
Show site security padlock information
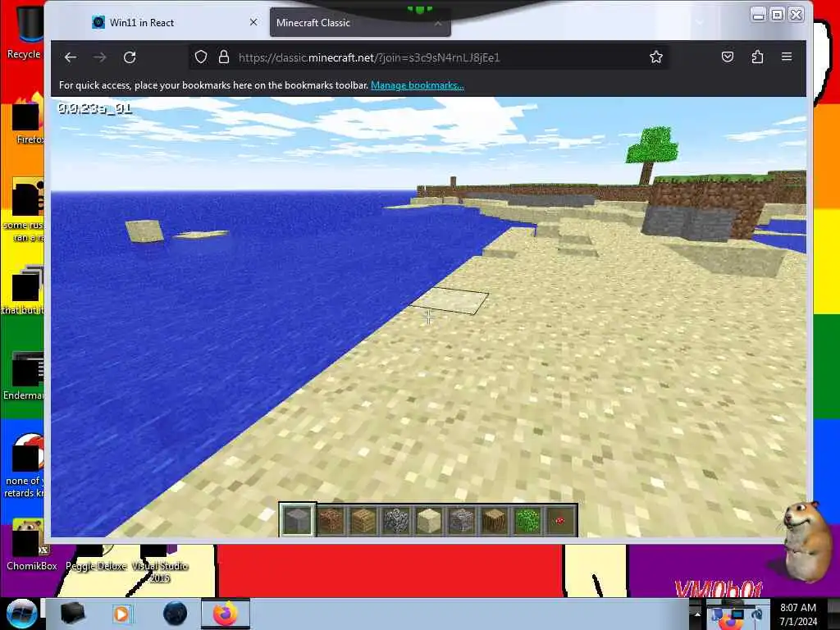[x=224, y=57]
